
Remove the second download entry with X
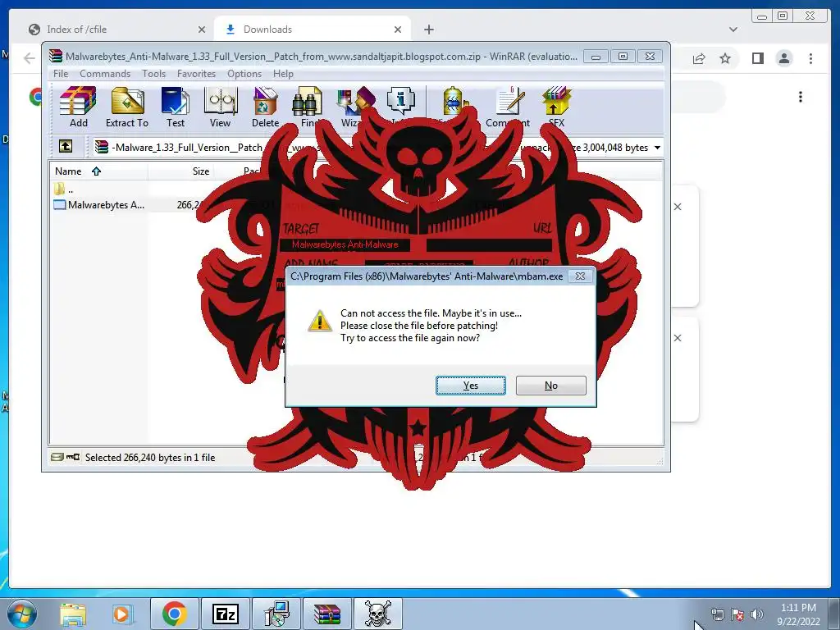click(x=678, y=338)
